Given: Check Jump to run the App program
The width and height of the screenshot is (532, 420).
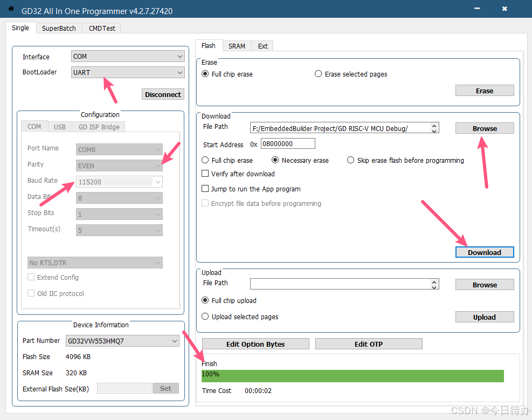Looking at the screenshot, I should coord(205,189).
